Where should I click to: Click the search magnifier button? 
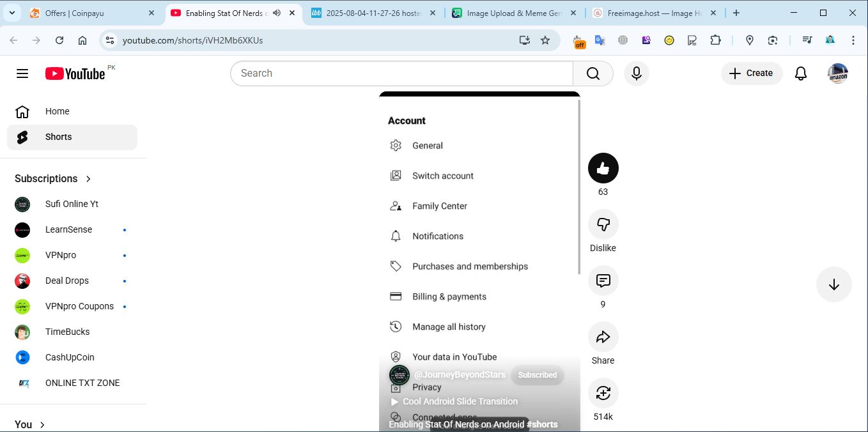pyautogui.click(x=593, y=73)
